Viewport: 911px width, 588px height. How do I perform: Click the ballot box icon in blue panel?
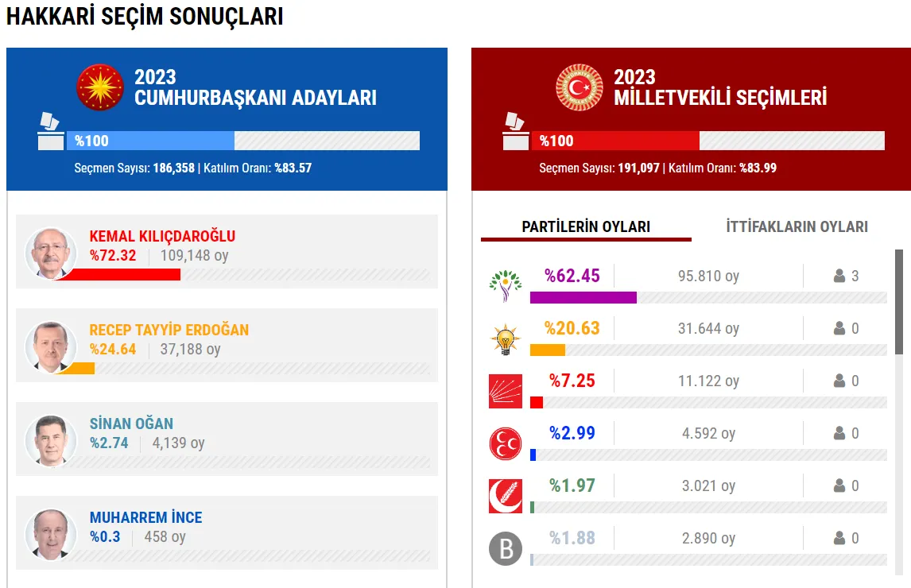50,132
